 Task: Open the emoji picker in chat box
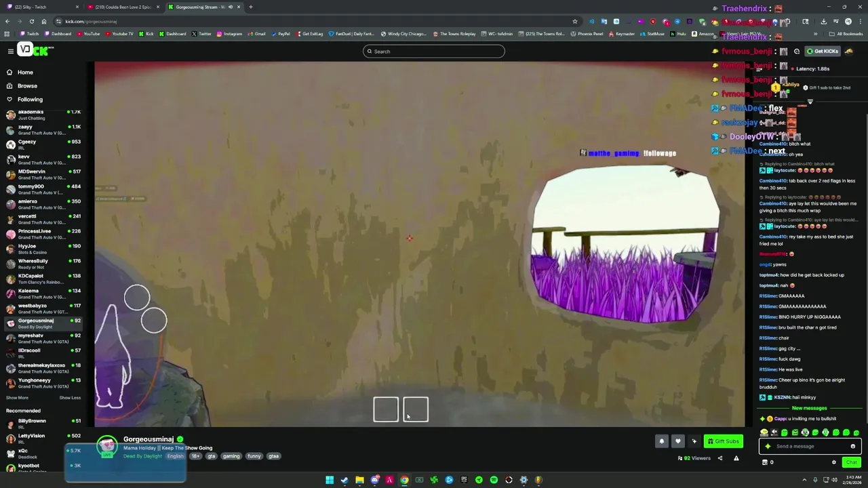[853, 446]
